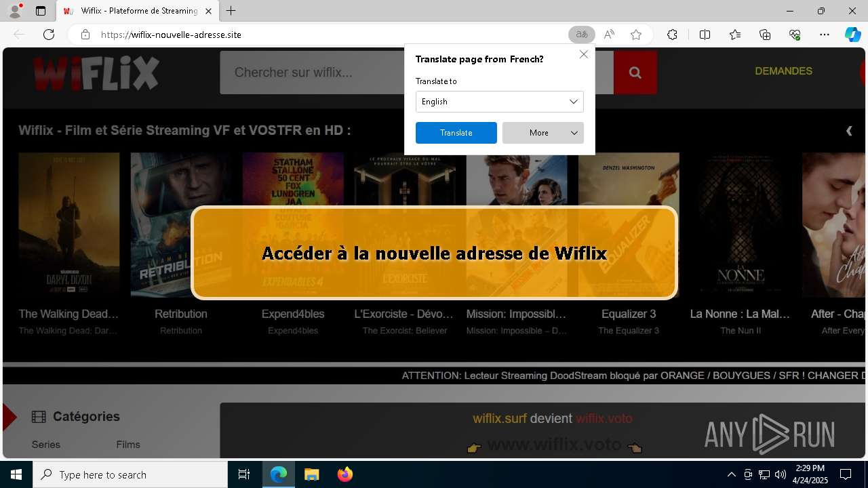Image resolution: width=868 pixels, height=488 pixels.
Task: Open The Walking Dead Daryl Dixon poster
Action: pyautogui.click(x=69, y=225)
